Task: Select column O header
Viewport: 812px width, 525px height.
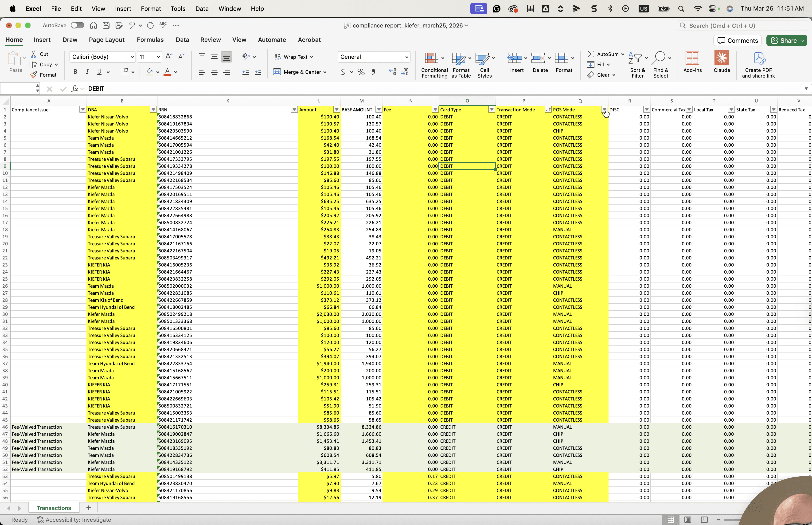Action: [467, 101]
